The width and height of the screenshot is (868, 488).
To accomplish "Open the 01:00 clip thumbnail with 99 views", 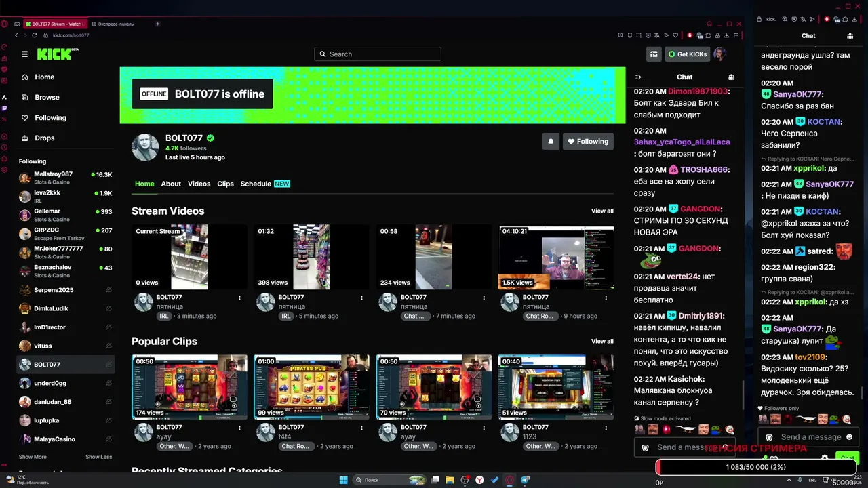I will click(311, 387).
